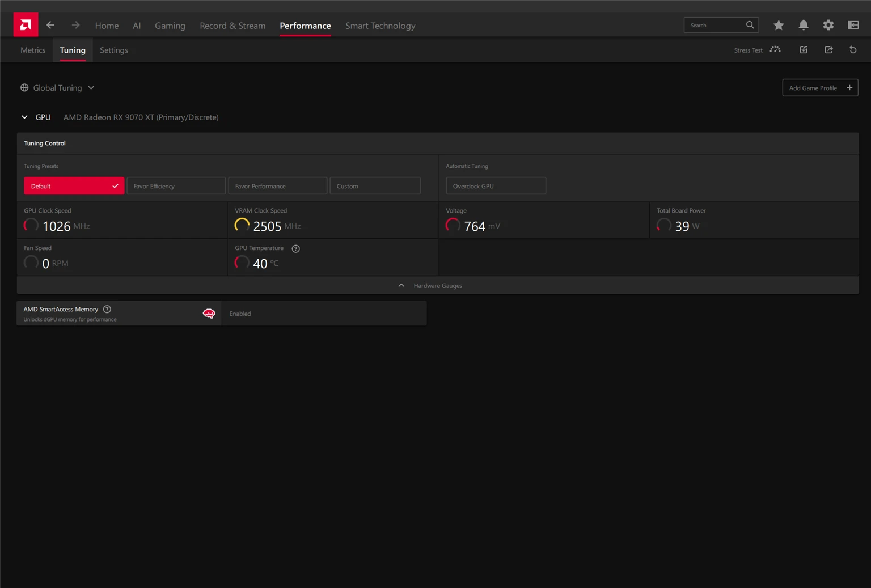
Task: Click the import profile icon
Action: (x=804, y=50)
